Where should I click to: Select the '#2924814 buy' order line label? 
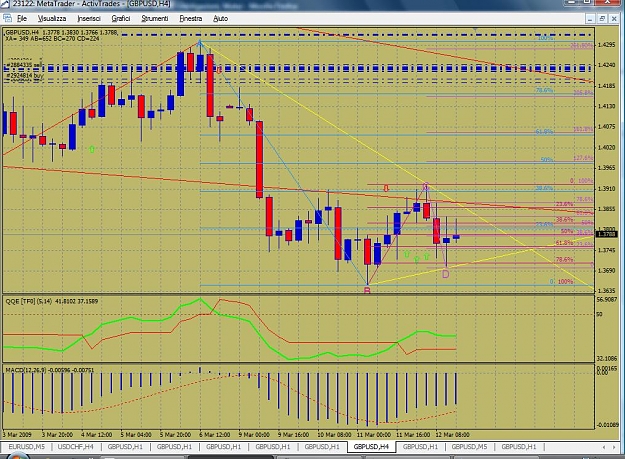24,75
